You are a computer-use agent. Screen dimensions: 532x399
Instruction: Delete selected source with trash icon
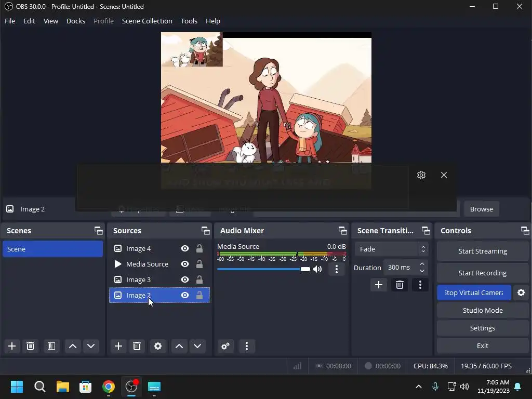coord(137,346)
